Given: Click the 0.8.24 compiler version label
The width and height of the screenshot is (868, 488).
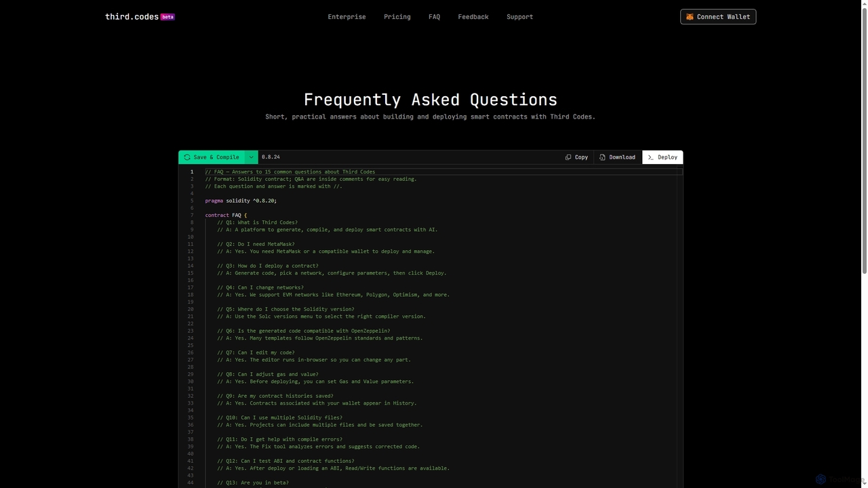Looking at the screenshot, I should tap(271, 157).
